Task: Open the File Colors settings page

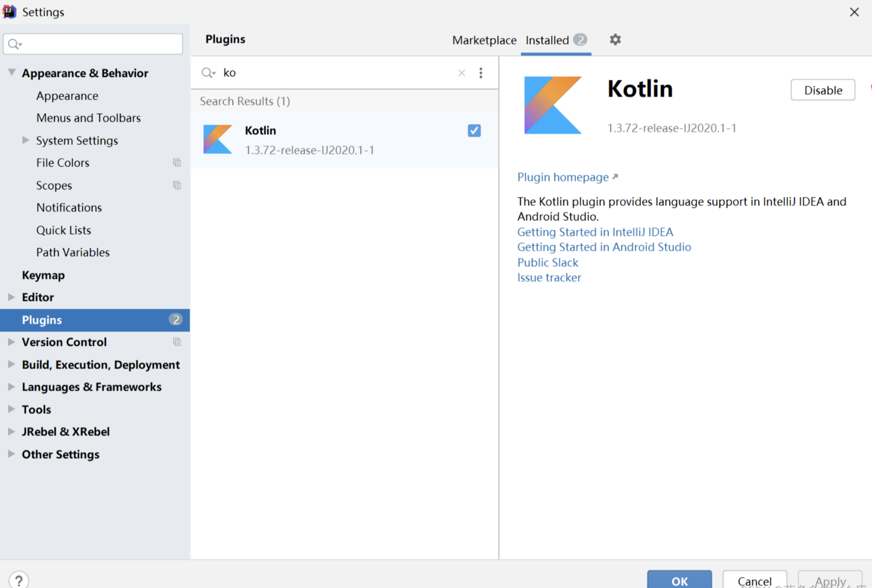Action: [63, 163]
